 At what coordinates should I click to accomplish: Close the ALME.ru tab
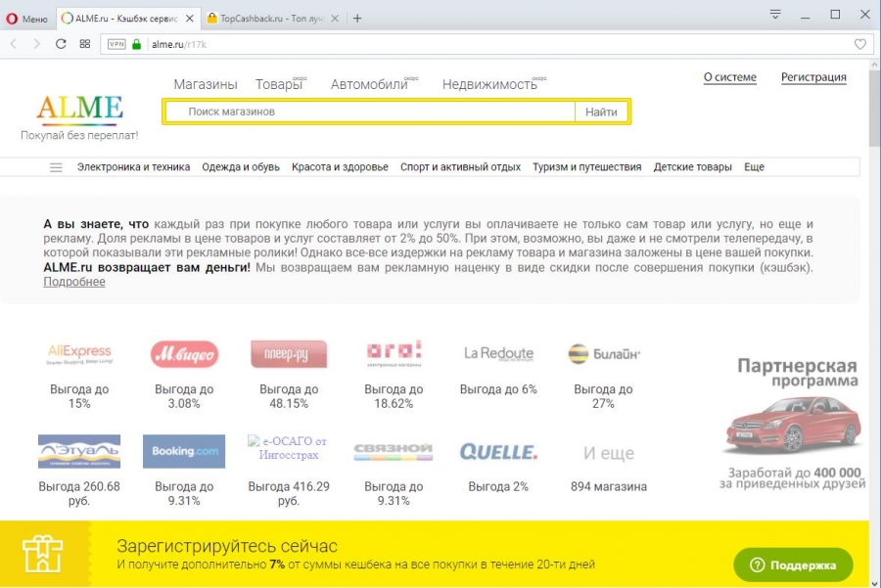click(190, 19)
